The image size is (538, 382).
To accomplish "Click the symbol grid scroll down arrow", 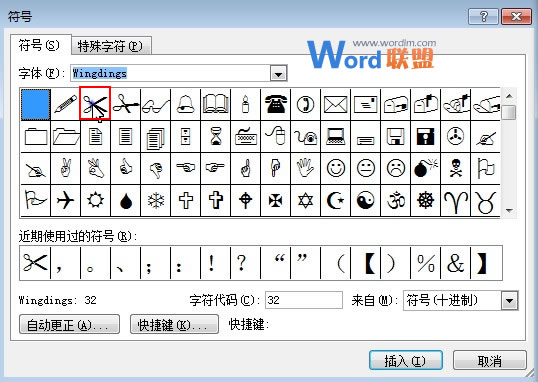I will pos(510,210).
